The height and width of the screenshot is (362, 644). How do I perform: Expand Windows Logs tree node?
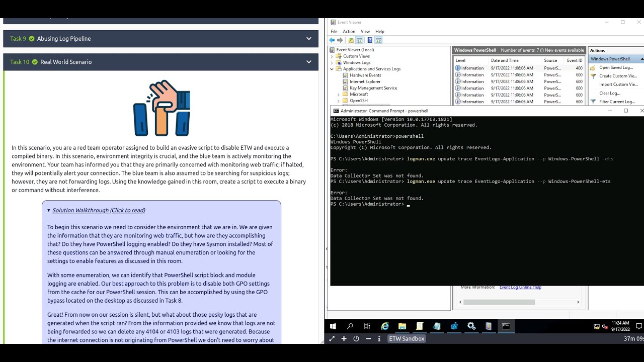pyautogui.click(x=332, y=62)
